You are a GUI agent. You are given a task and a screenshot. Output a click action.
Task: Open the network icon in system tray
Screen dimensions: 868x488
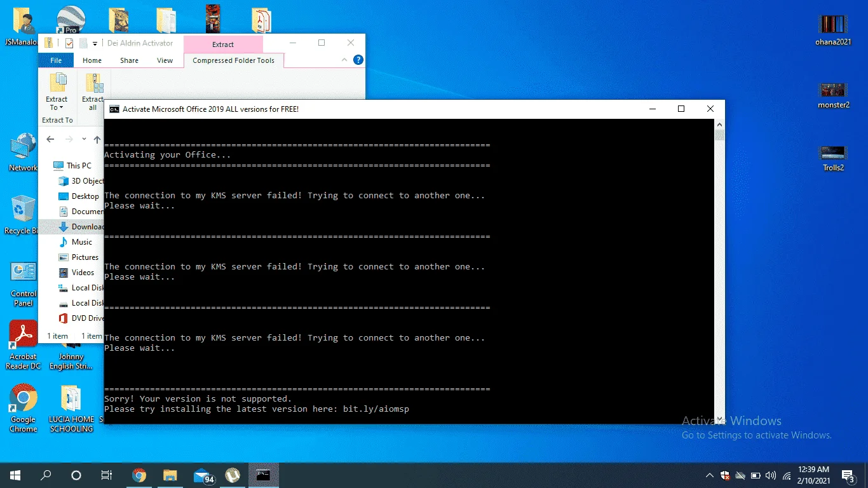point(787,475)
